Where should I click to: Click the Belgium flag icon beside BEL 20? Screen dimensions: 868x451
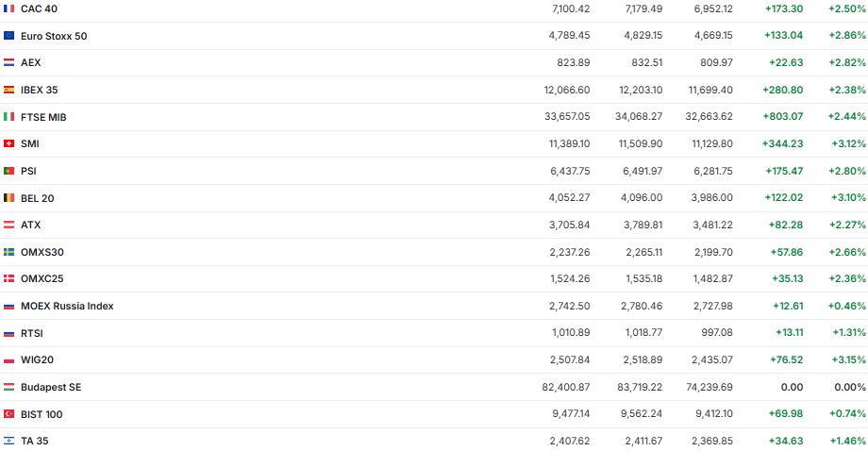coord(9,198)
